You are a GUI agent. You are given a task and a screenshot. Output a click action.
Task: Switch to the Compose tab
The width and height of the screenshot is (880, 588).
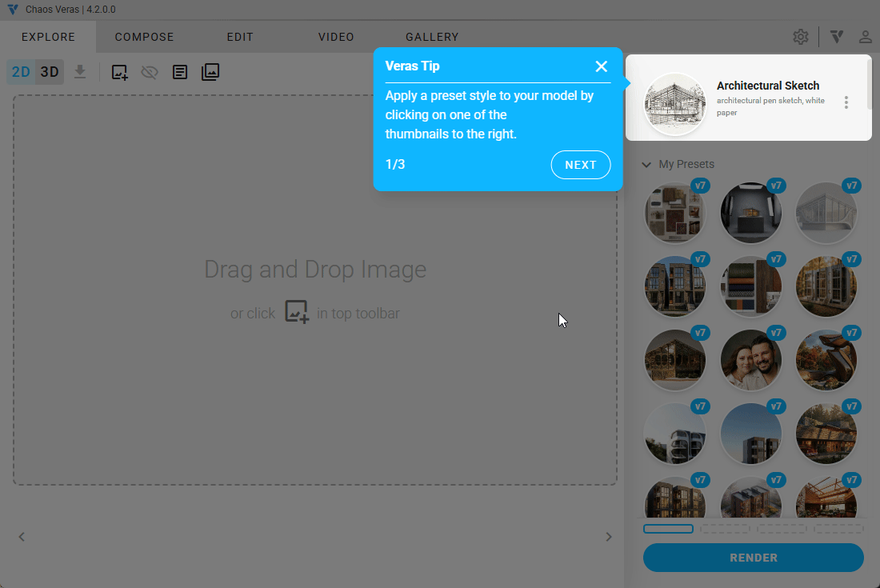pyautogui.click(x=144, y=37)
